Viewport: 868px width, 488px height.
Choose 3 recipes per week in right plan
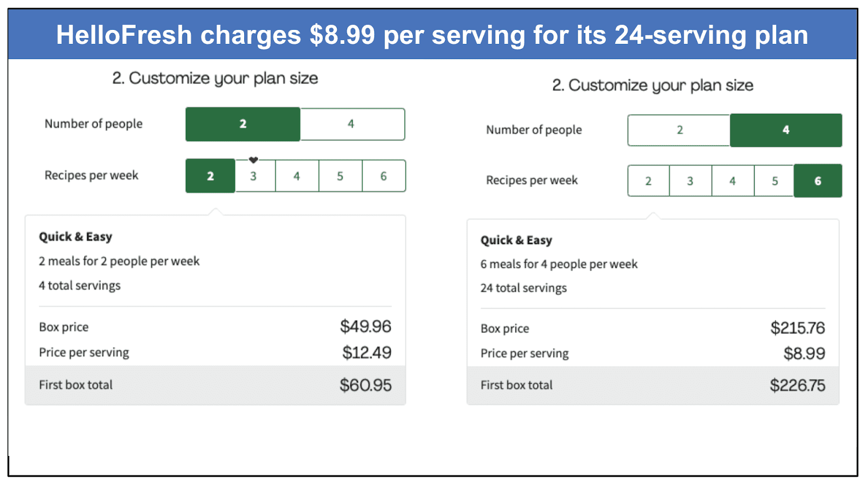690,181
